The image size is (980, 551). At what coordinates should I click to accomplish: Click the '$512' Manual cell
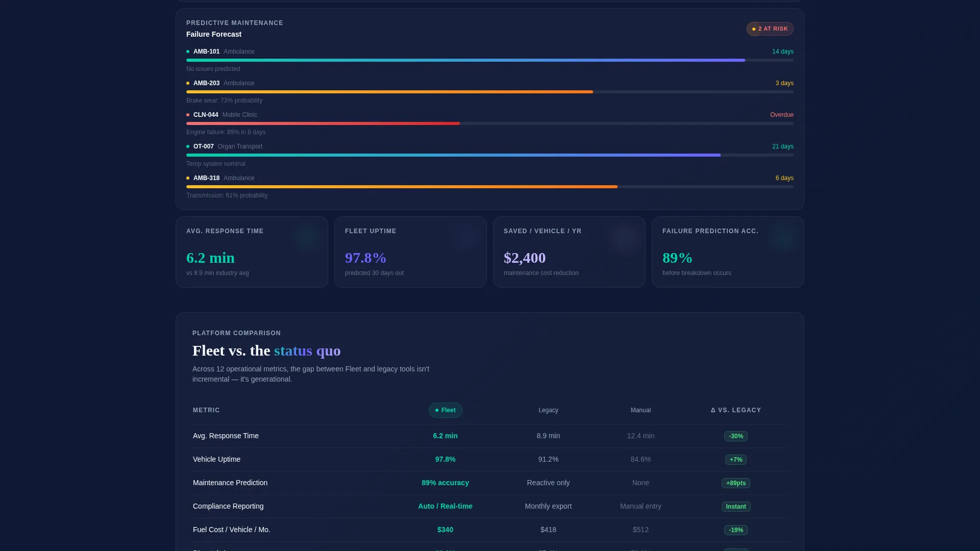(641, 530)
